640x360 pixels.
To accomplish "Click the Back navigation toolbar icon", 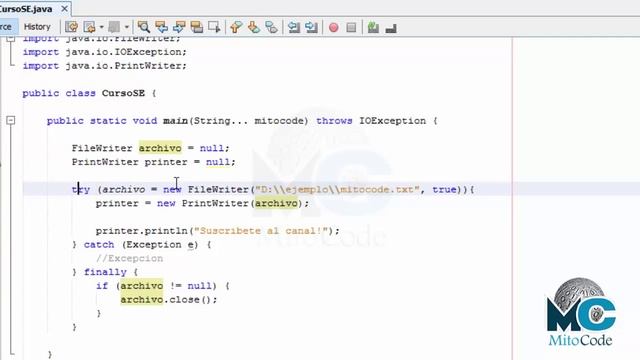I will [x=89, y=27].
